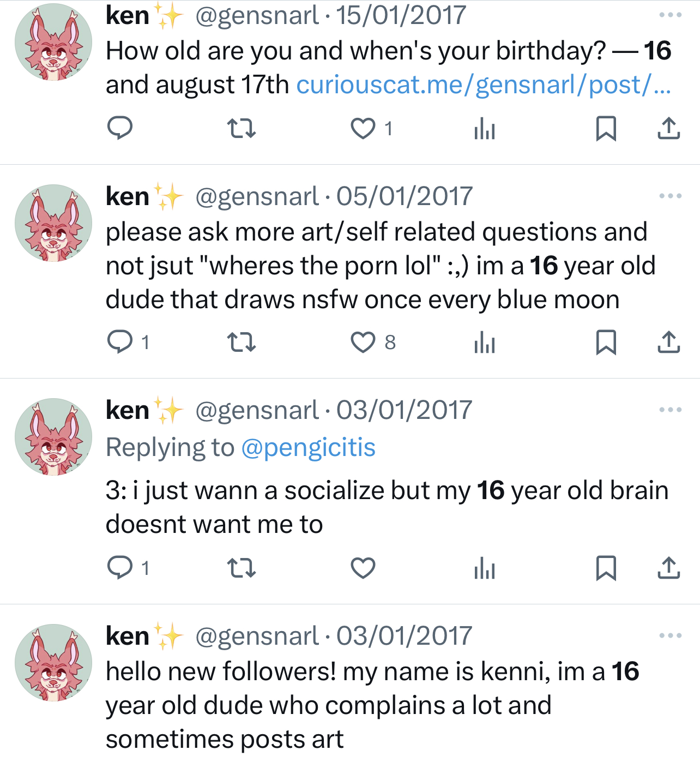Share the 15/01/2017 birthday tweet
The width and height of the screenshot is (700, 762).
(x=668, y=129)
